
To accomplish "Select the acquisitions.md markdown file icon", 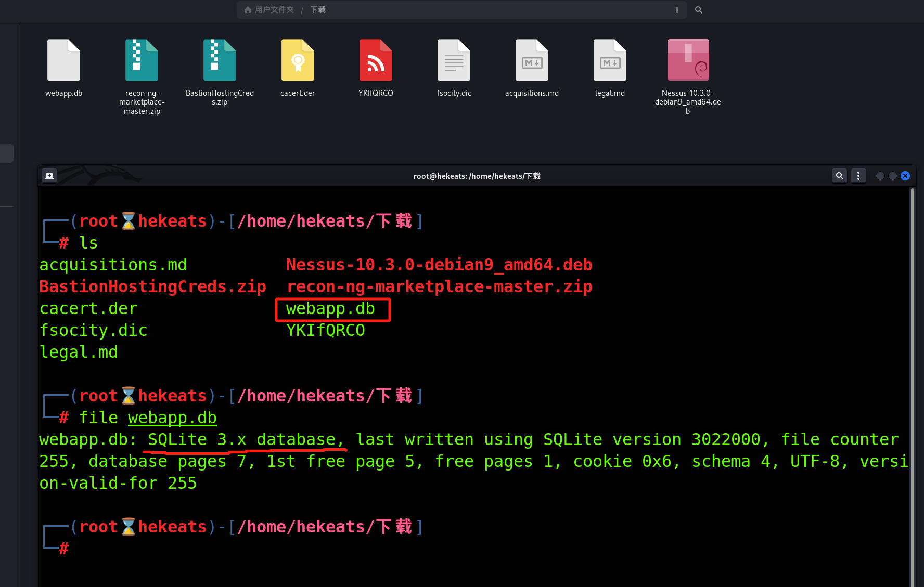I will coord(532,60).
